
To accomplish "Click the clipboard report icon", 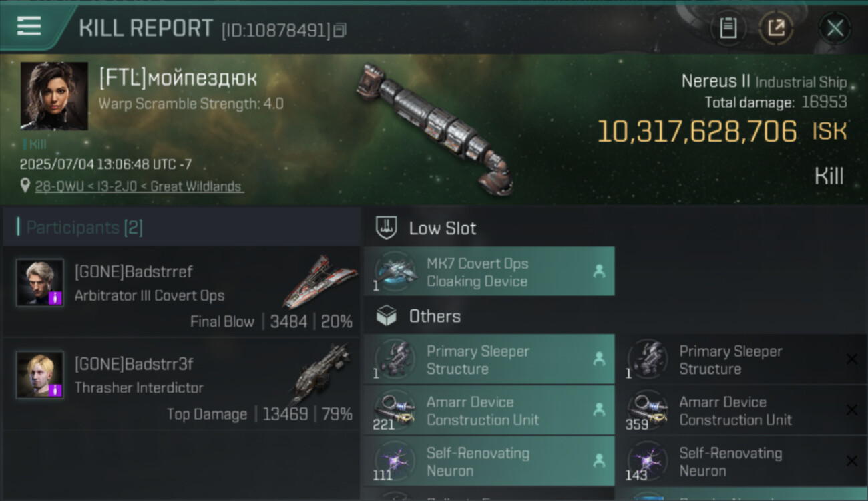I will (728, 28).
